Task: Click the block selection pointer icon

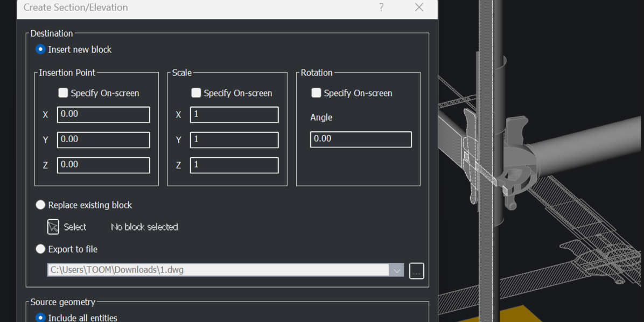Action: click(53, 226)
